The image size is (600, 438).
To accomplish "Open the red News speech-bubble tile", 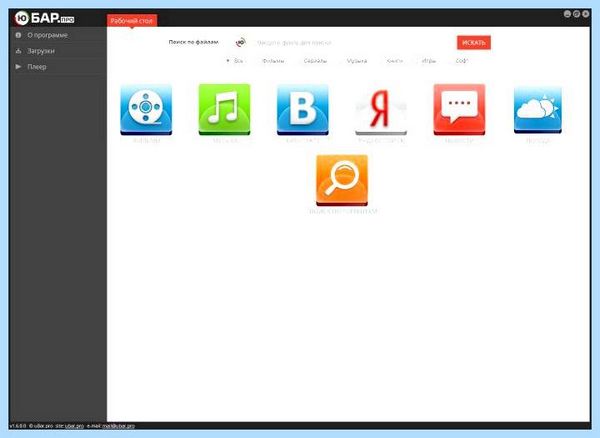I will pyautogui.click(x=459, y=110).
